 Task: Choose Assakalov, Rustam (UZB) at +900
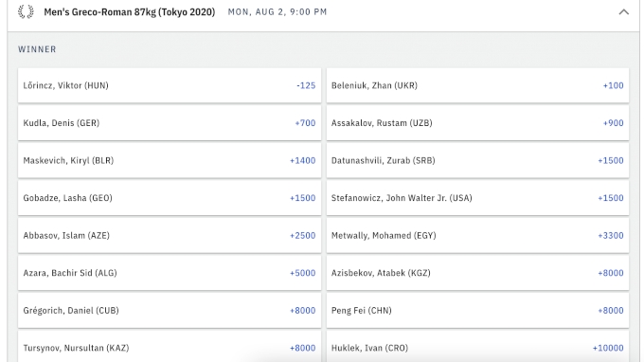[x=477, y=123]
